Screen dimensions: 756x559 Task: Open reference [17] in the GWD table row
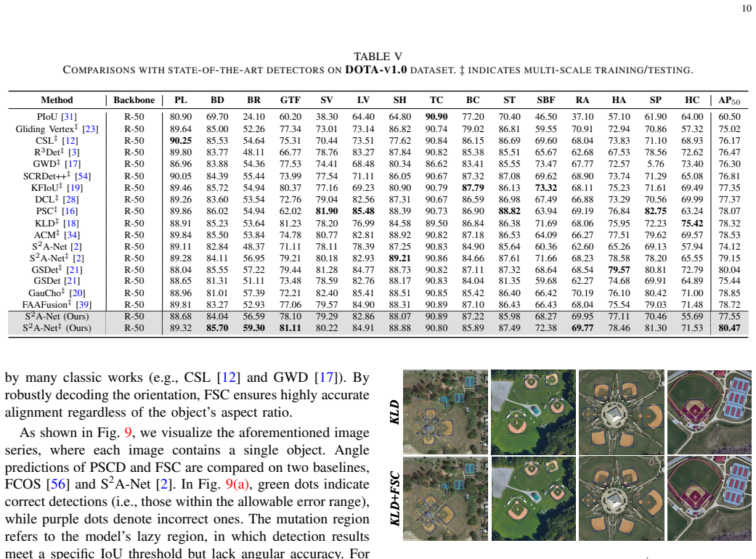click(x=73, y=164)
